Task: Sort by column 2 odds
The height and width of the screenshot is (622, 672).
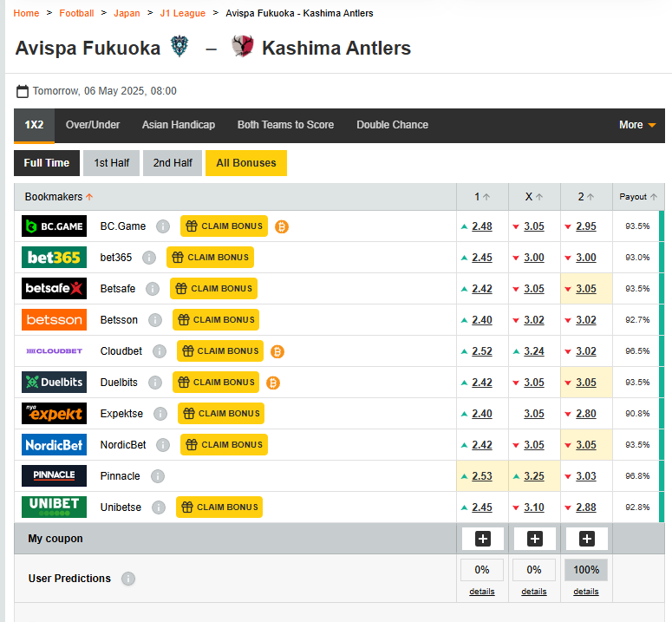Action: [586, 197]
